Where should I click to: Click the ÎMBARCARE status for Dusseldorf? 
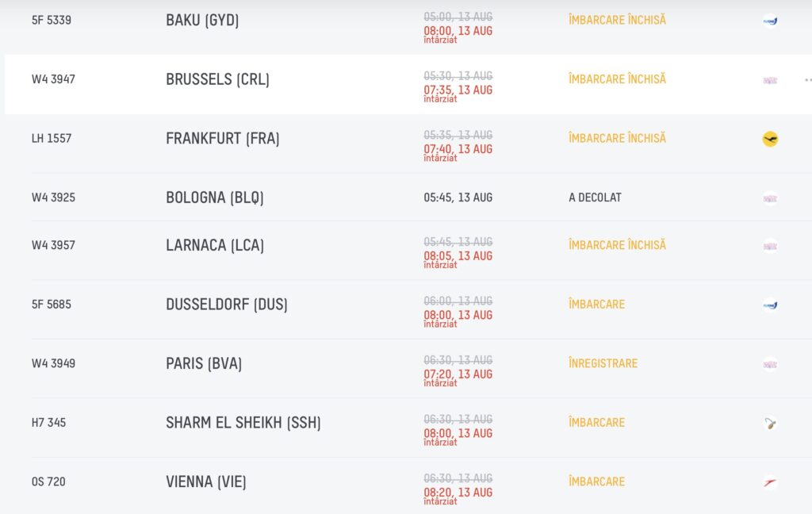pos(596,304)
